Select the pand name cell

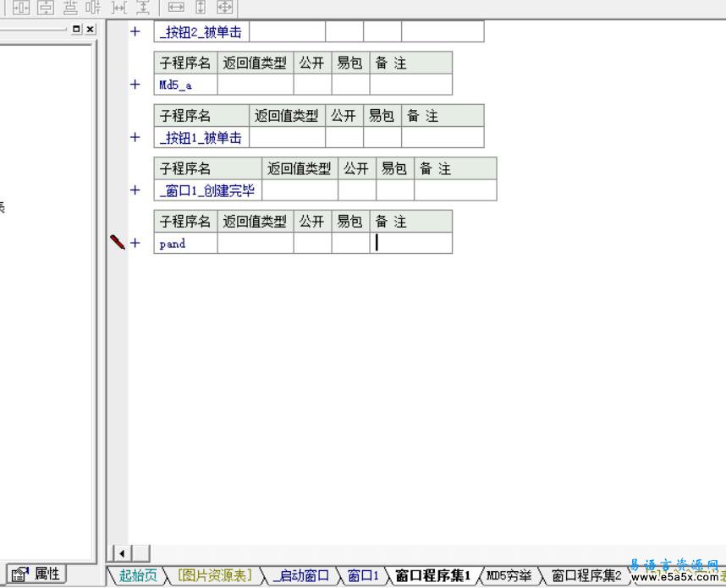pos(185,243)
